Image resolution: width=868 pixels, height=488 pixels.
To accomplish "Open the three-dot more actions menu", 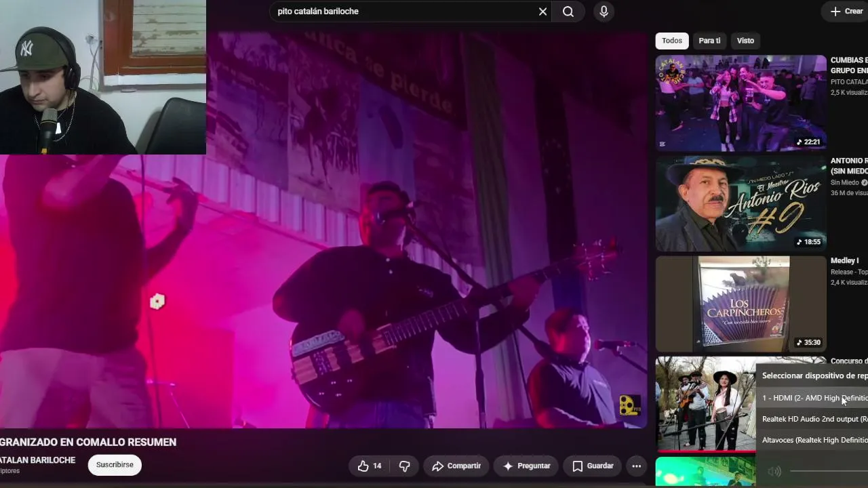I will click(636, 466).
